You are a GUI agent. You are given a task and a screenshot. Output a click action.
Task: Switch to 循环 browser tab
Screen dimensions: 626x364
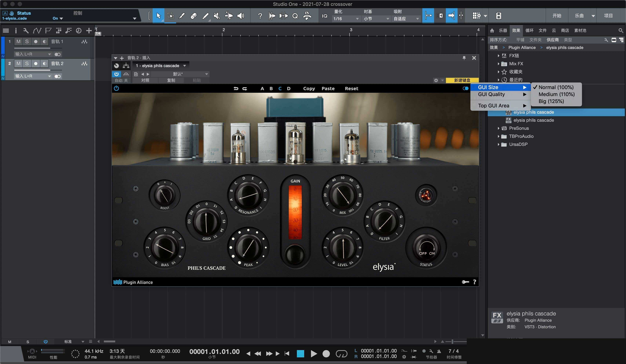coord(529,31)
